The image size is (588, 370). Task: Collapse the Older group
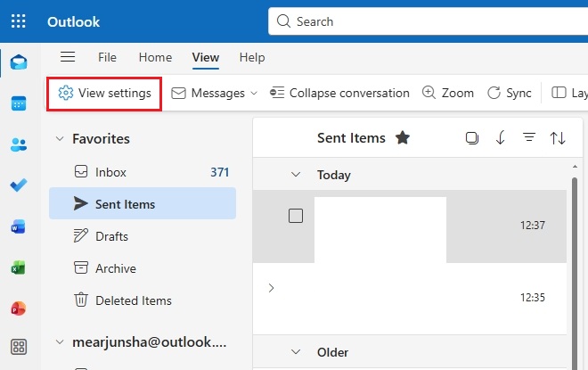296,352
